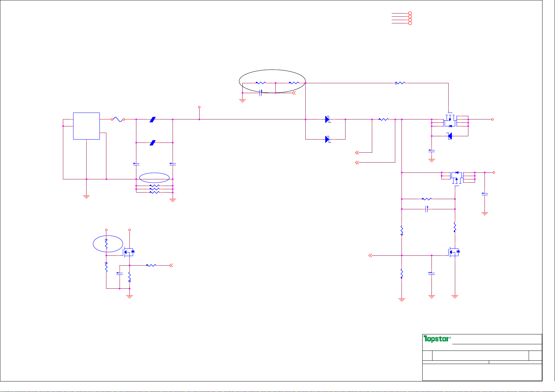Select the series resistor after the Schottky diodes
This screenshot has width=555, height=392.
coord(383,119)
